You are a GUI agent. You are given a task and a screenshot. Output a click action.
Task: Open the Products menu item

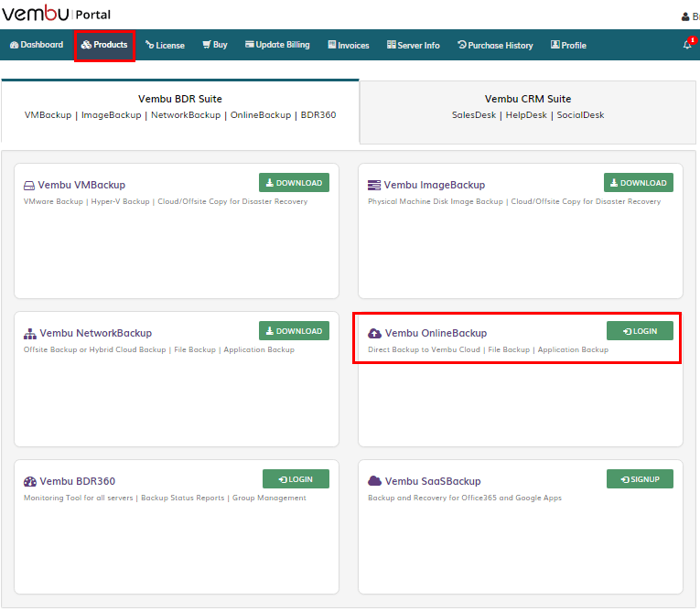click(x=104, y=45)
